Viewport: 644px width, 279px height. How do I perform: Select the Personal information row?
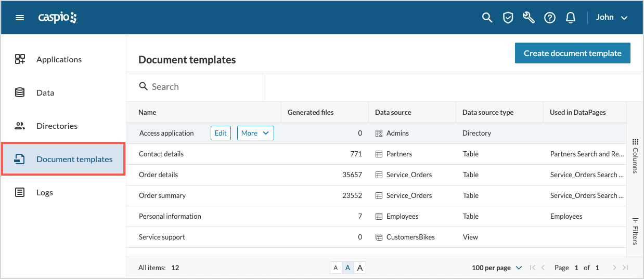tap(377, 216)
